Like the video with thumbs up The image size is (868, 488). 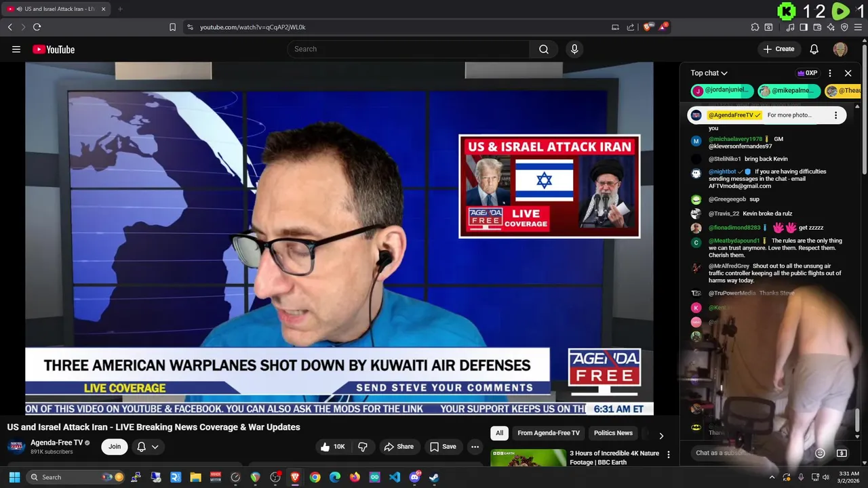[x=333, y=447]
